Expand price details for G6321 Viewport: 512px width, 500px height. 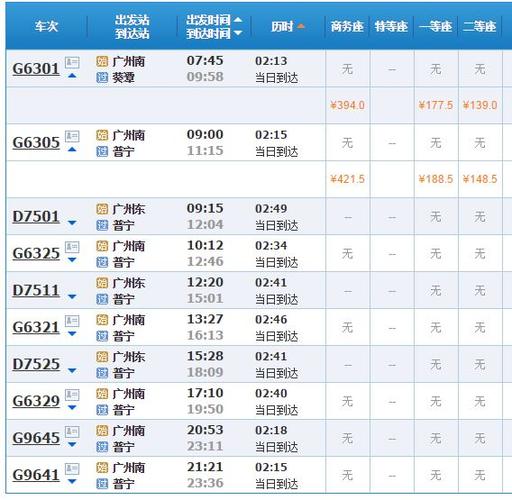tap(72, 334)
